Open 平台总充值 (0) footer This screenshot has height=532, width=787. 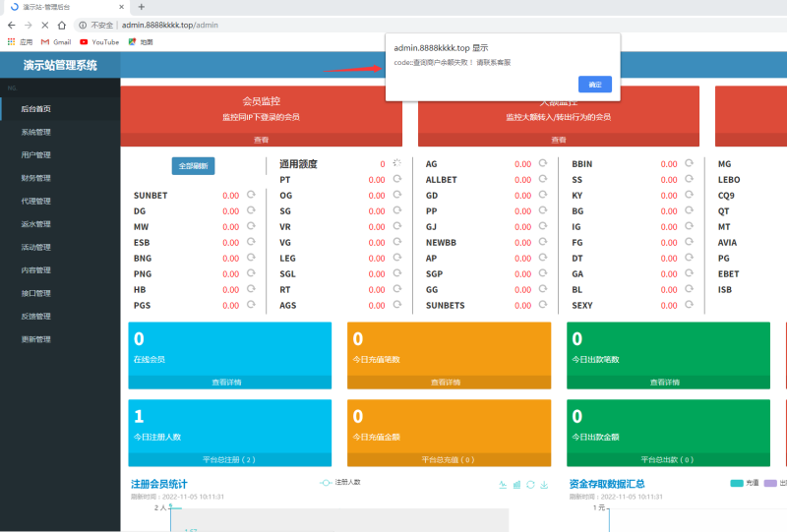[449, 460]
